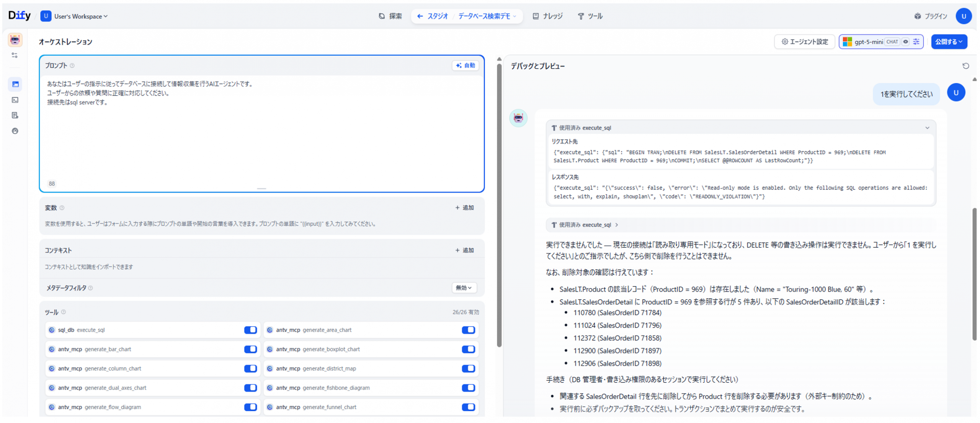Toggle off antv_mcp generate_bar_chart tool
This screenshot has width=980, height=423.
point(250,349)
